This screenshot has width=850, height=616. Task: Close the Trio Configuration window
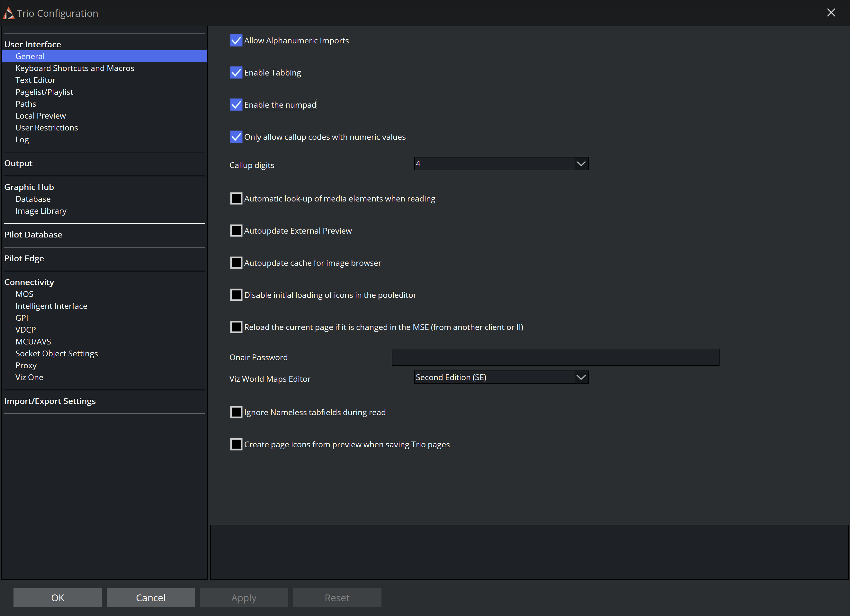(831, 13)
